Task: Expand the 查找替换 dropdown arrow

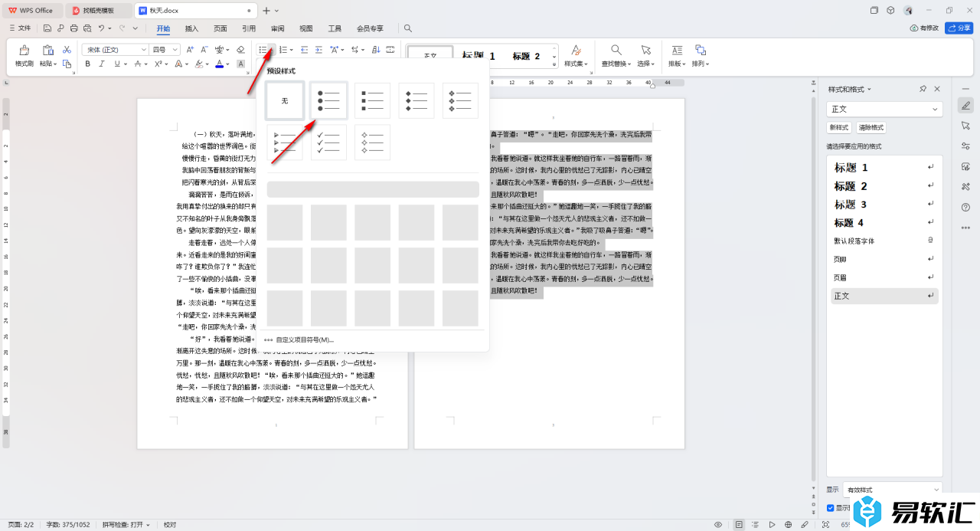Action: point(629,64)
